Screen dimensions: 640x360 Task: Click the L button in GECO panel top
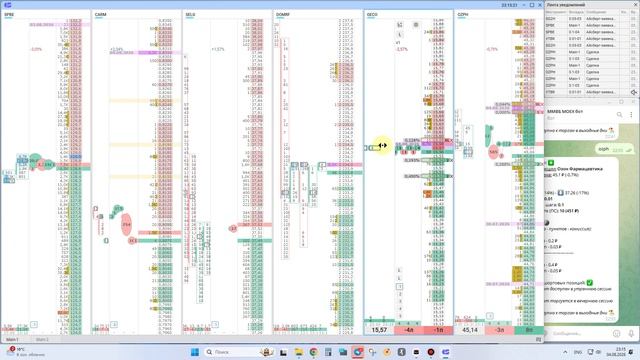pos(400,35)
